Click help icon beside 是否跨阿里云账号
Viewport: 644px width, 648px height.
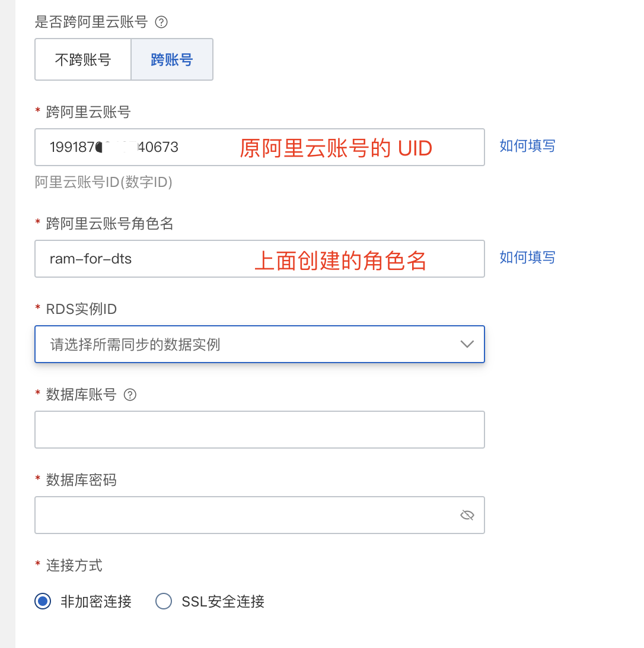pos(161,23)
